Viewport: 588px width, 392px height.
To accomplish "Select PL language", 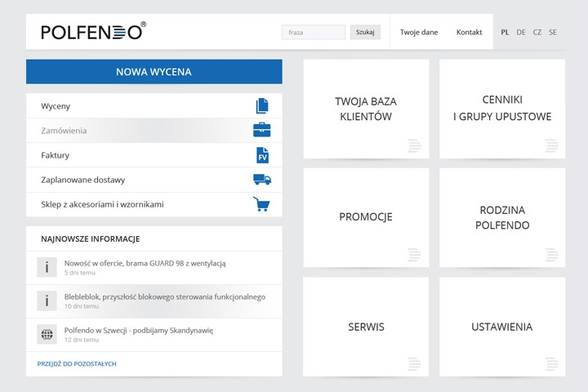I will 505,33.
